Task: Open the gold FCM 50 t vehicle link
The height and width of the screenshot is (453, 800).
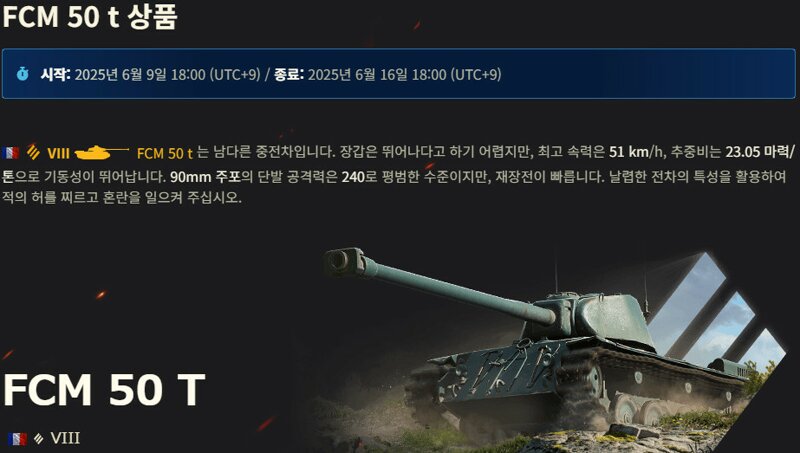Action: 165,153
